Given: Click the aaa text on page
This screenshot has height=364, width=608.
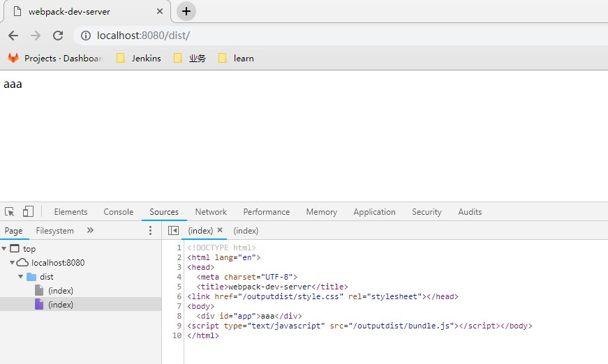Looking at the screenshot, I should pos(13,84).
